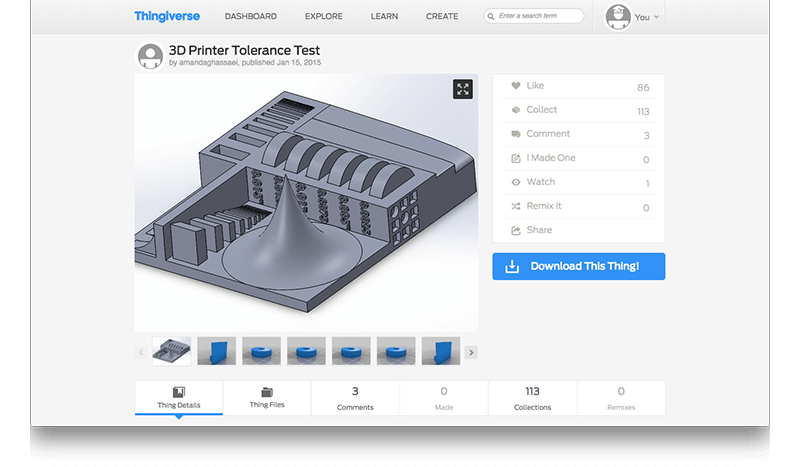Select the last thumbnail with blue panel
This screenshot has width=800, height=467.
pos(441,351)
